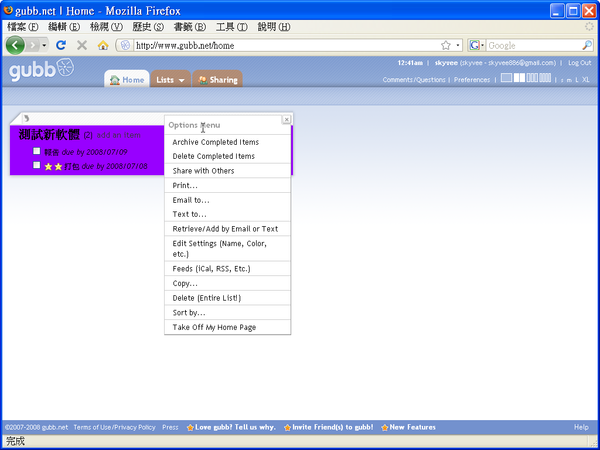Image resolution: width=600 pixels, height=450 pixels.
Task: Open the Sharing tab
Action: click(x=217, y=80)
